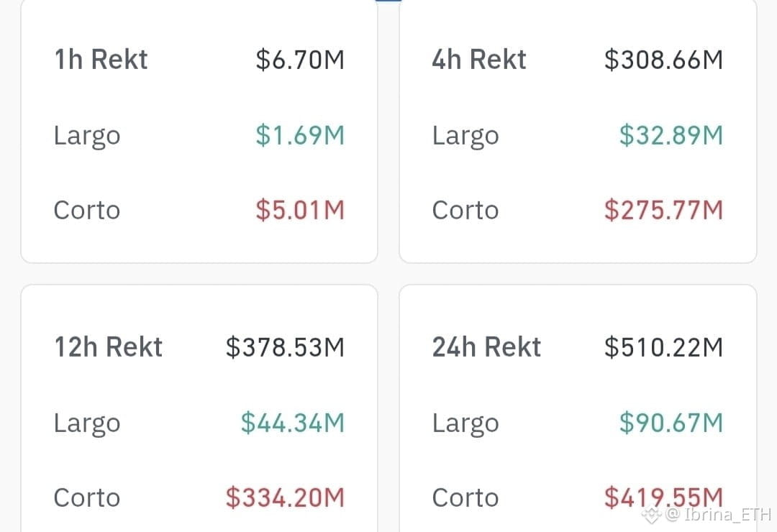Click the 12h total $378.53M value
Screen dimensions: 777x532
[285, 347]
